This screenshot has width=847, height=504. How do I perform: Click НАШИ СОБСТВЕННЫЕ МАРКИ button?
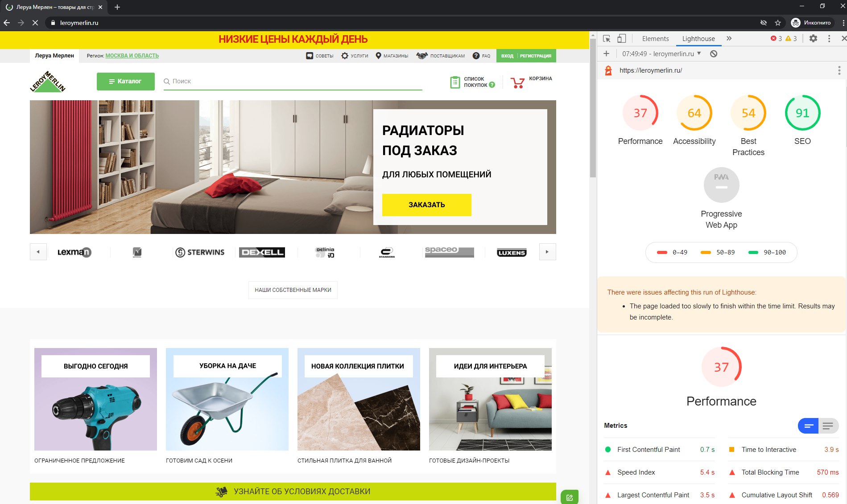click(x=293, y=290)
